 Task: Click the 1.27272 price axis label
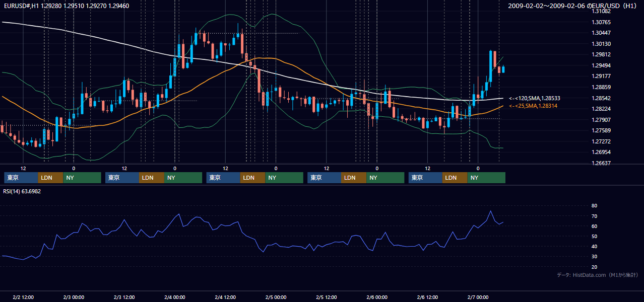601,141
